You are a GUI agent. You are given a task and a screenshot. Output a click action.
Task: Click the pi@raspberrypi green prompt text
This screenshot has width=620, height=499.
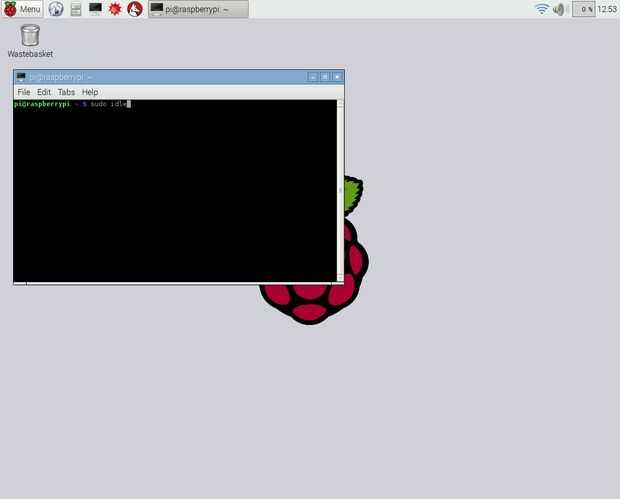(42, 104)
